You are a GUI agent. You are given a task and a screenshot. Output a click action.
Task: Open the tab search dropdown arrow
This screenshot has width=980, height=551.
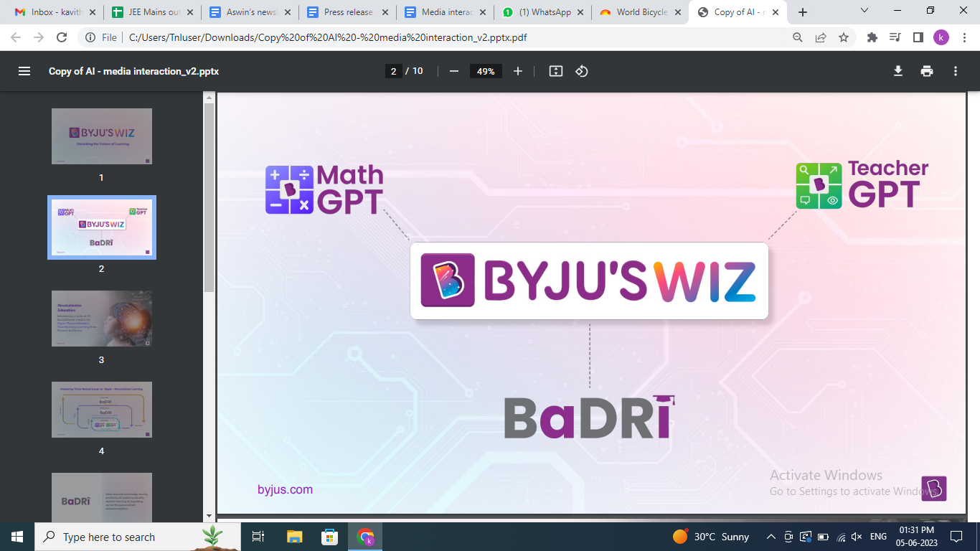click(x=864, y=11)
